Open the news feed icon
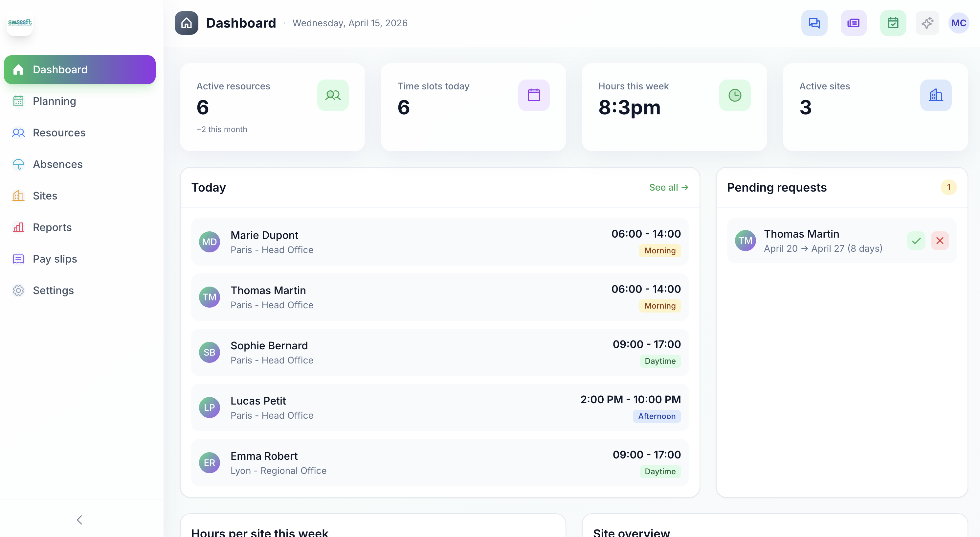The width and height of the screenshot is (980, 537). click(x=854, y=23)
